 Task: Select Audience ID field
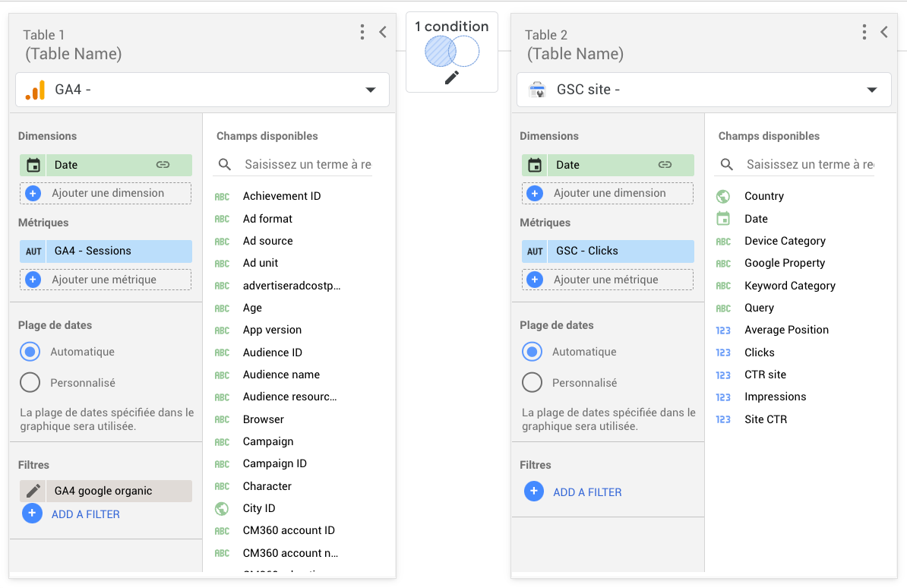(x=273, y=352)
